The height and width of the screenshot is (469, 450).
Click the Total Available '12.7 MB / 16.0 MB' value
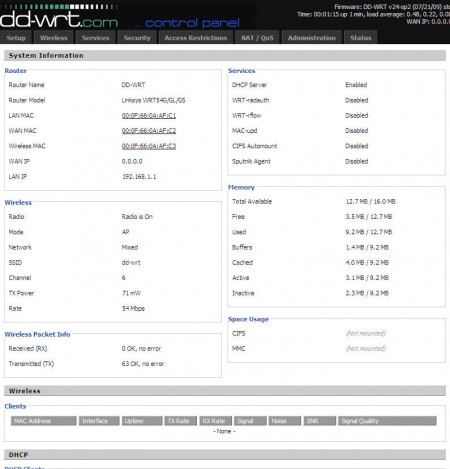click(370, 202)
